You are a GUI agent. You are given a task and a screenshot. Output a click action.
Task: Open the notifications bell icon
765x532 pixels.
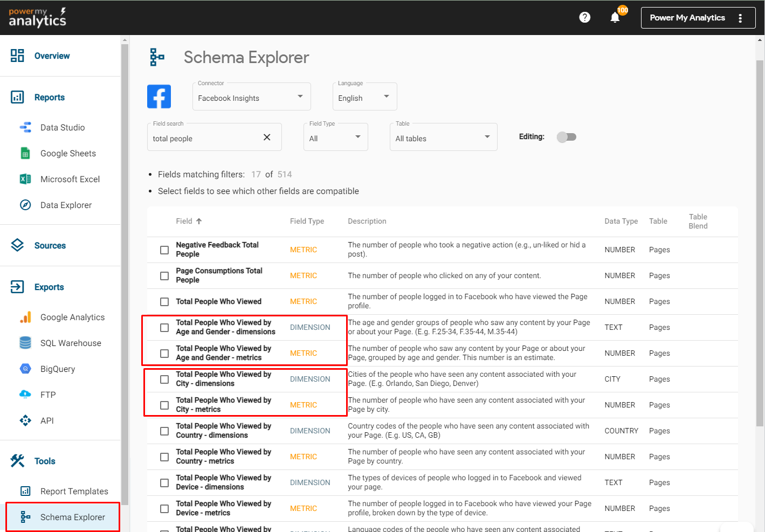(615, 18)
